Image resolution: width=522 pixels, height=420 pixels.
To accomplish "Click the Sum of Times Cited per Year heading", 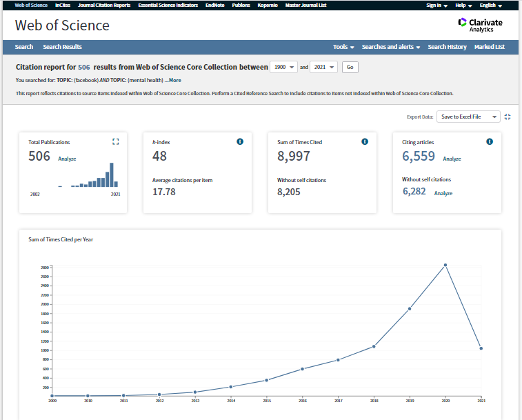I will (x=61, y=239).
